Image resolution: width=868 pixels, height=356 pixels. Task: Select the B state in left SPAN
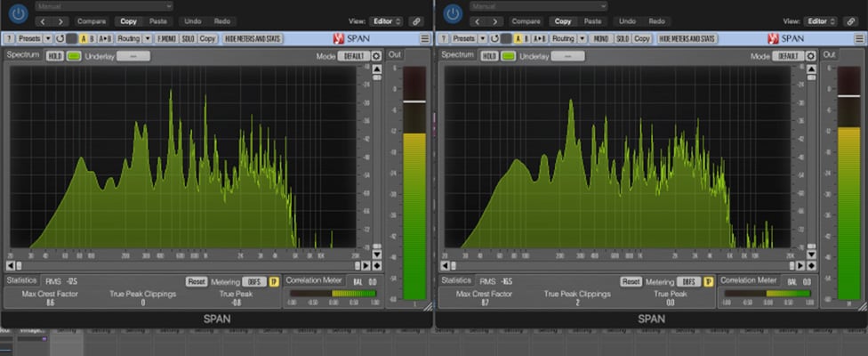click(92, 39)
